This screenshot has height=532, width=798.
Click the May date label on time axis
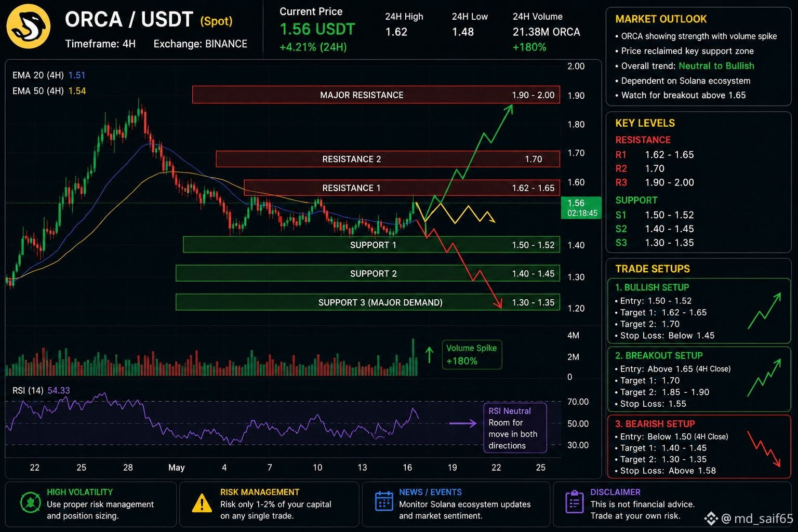pos(176,467)
